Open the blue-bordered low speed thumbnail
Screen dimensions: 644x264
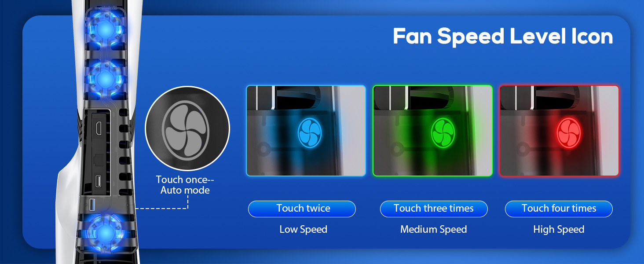coord(306,131)
